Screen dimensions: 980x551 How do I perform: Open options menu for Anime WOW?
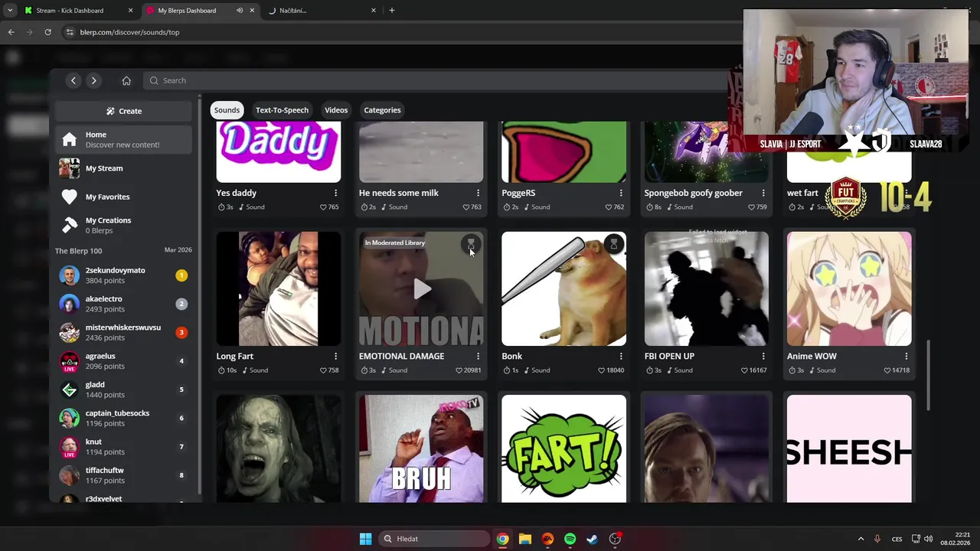click(906, 356)
